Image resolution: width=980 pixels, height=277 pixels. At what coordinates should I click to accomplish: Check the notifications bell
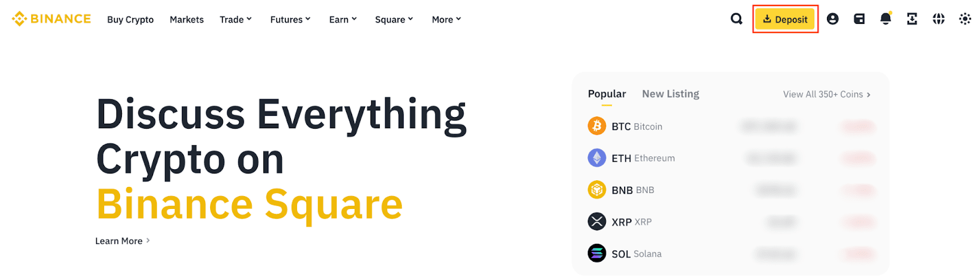[x=886, y=19]
